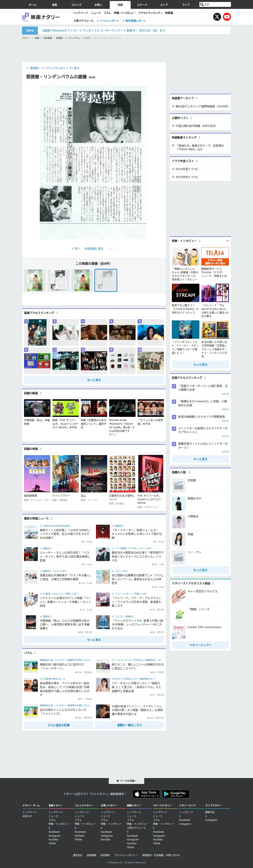Click the chevron beside 公開作リスト

[192, 118]
